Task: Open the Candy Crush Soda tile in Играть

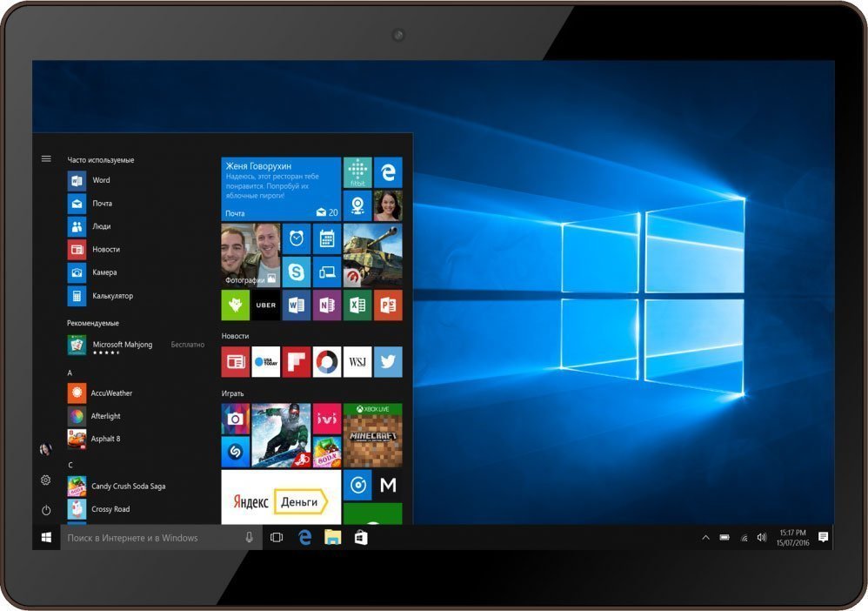Action: [x=327, y=452]
